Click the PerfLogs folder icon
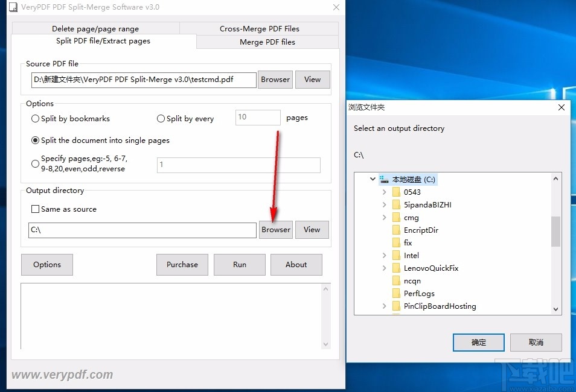The image size is (576, 392). tap(397, 293)
